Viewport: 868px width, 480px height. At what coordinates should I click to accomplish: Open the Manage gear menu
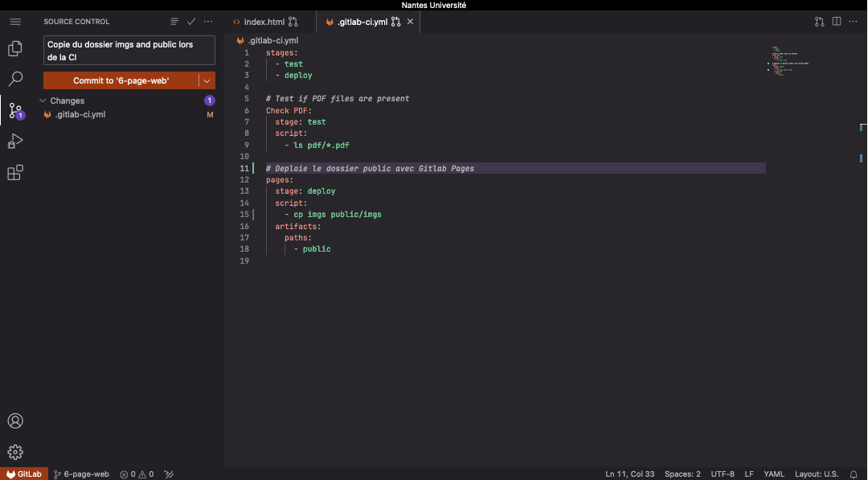(15, 452)
